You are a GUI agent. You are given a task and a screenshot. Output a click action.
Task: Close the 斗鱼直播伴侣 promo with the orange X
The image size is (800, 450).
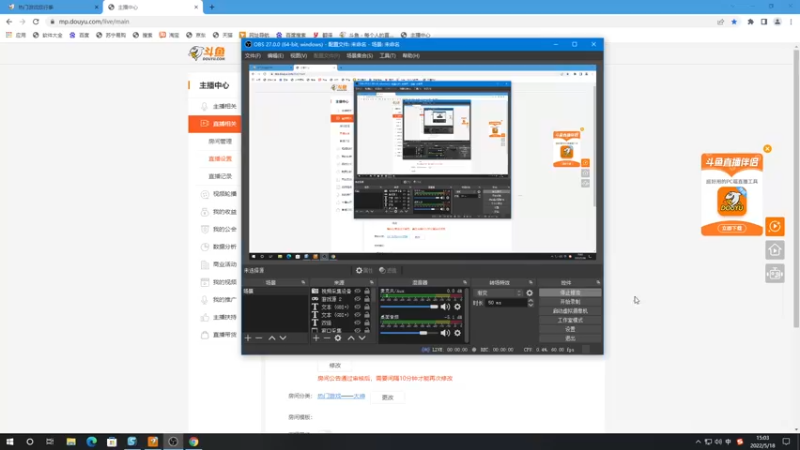pos(767,148)
